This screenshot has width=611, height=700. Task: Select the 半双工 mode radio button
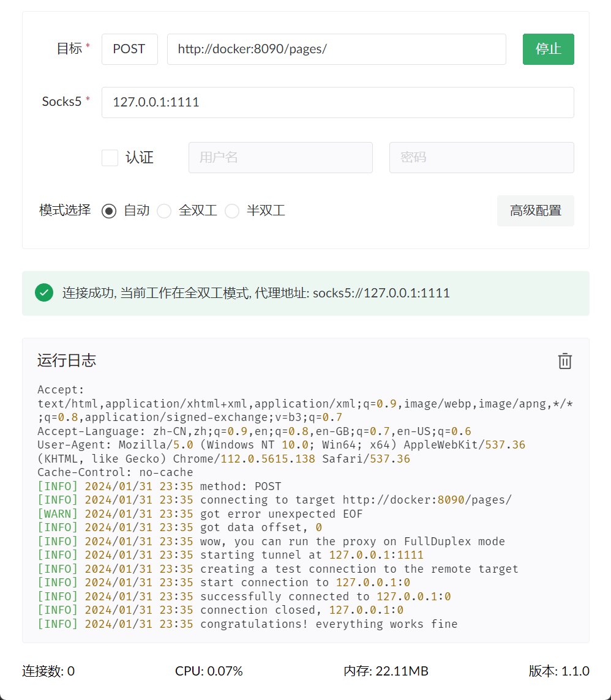pyautogui.click(x=232, y=210)
